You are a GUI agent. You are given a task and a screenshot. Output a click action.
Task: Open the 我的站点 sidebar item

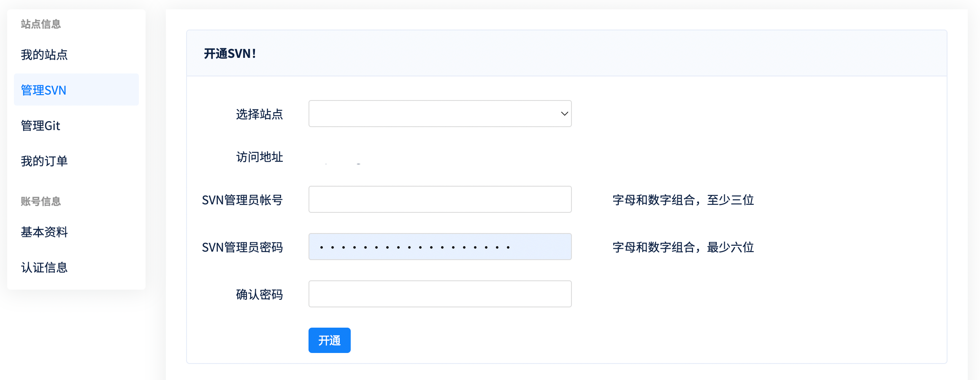click(x=44, y=55)
